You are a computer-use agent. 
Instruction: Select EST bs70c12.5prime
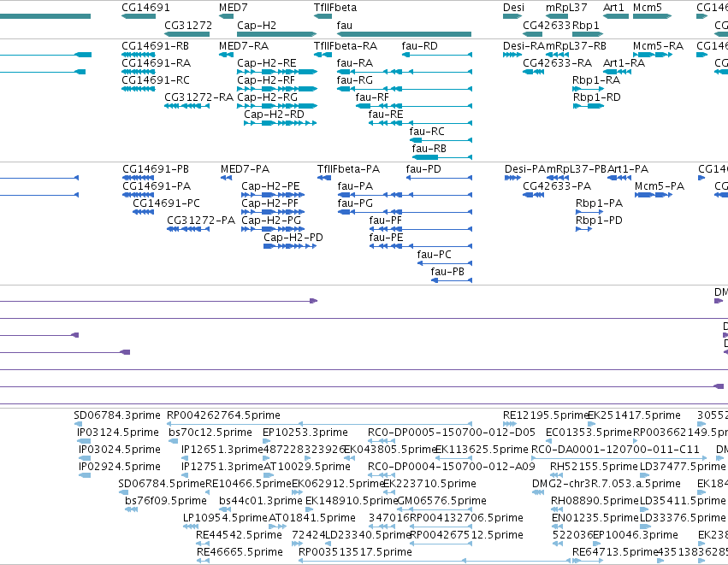[x=172, y=441]
